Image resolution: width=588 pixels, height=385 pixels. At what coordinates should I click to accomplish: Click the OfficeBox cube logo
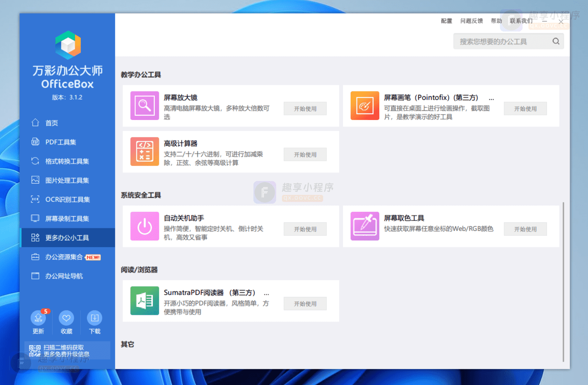[68, 45]
